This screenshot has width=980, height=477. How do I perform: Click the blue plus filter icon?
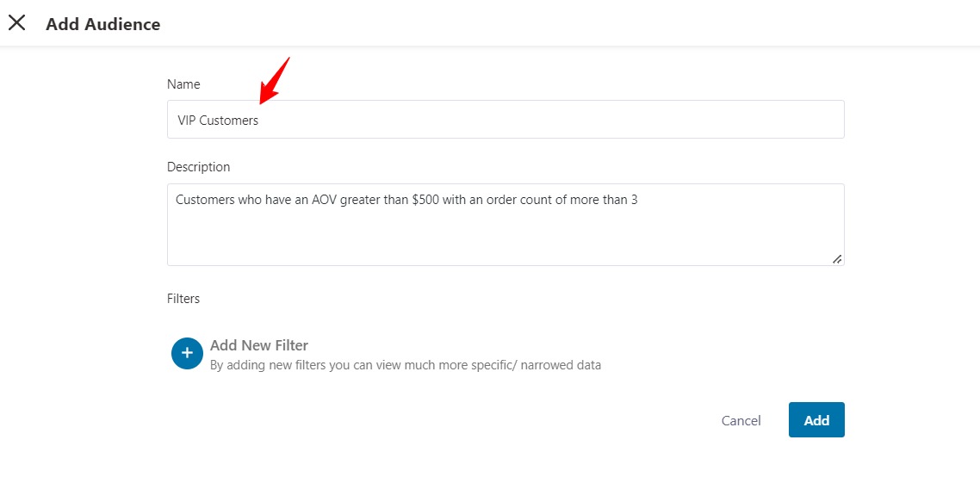187,353
